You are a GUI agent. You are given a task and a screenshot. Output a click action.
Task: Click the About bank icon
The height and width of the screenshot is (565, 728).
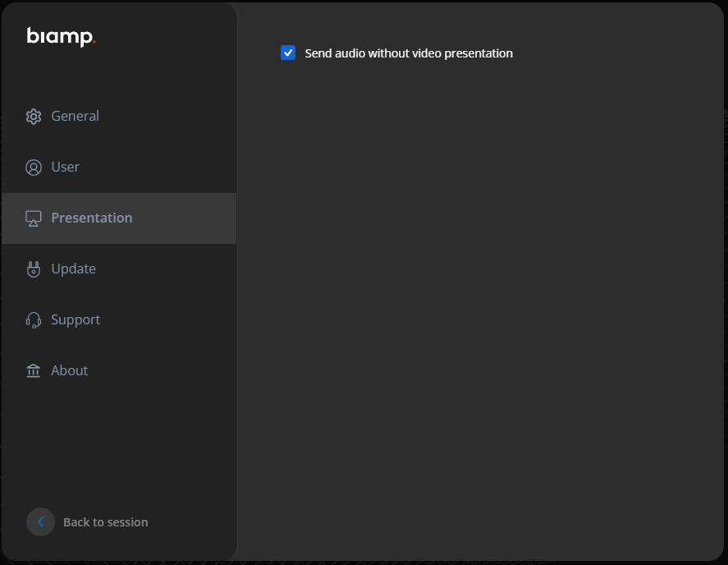point(33,370)
